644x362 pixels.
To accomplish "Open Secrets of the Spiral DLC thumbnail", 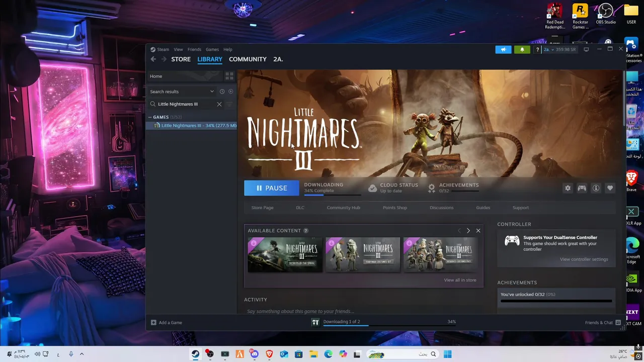I will tap(285, 254).
